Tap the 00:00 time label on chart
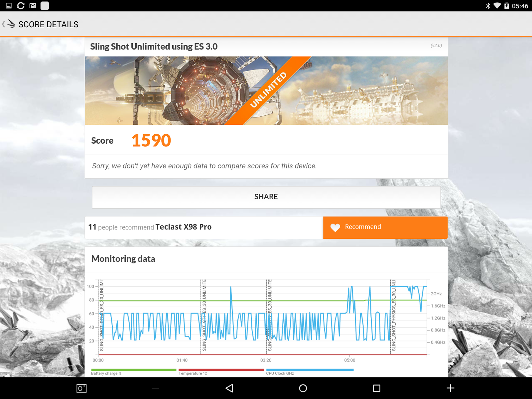 (98, 360)
